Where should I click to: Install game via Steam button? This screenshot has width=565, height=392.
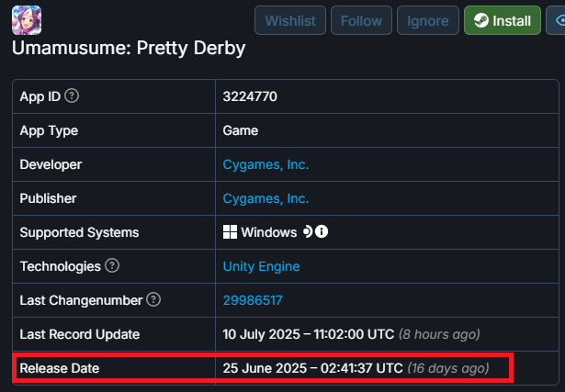[x=503, y=20]
